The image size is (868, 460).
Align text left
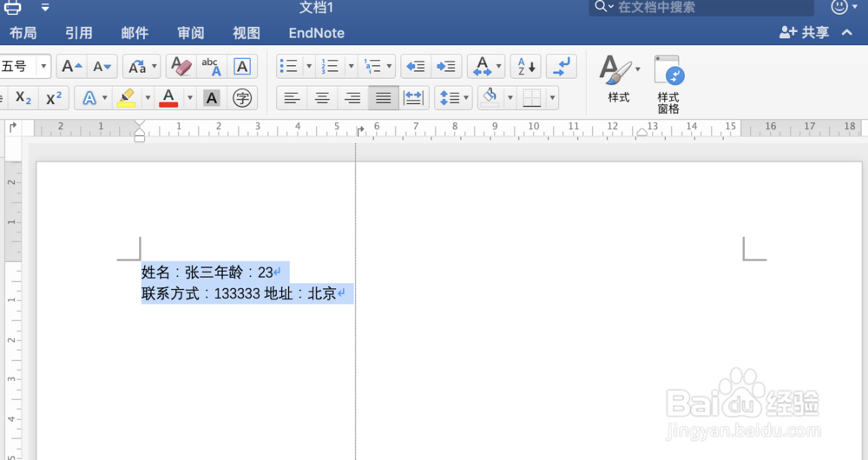292,98
